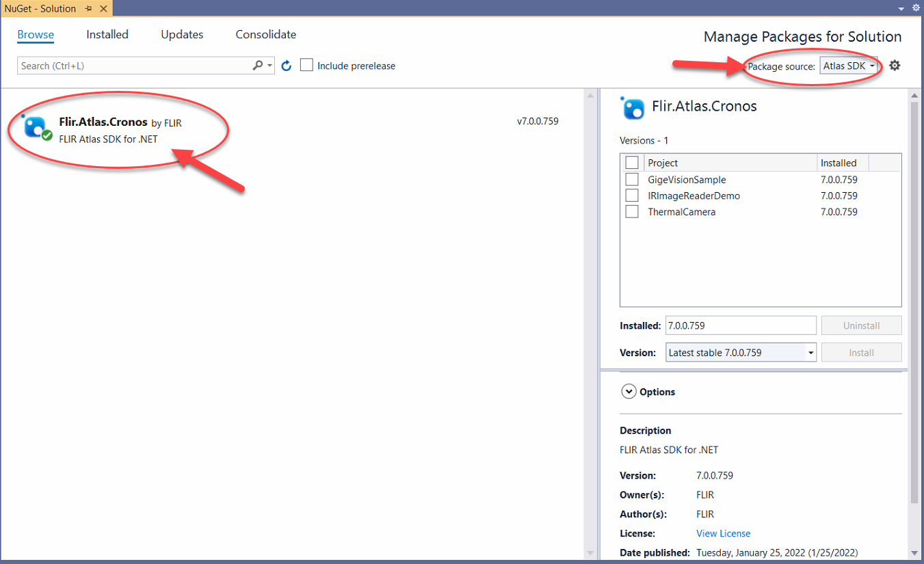The image size is (924, 564).
Task: Expand the Options section
Action: click(x=628, y=392)
